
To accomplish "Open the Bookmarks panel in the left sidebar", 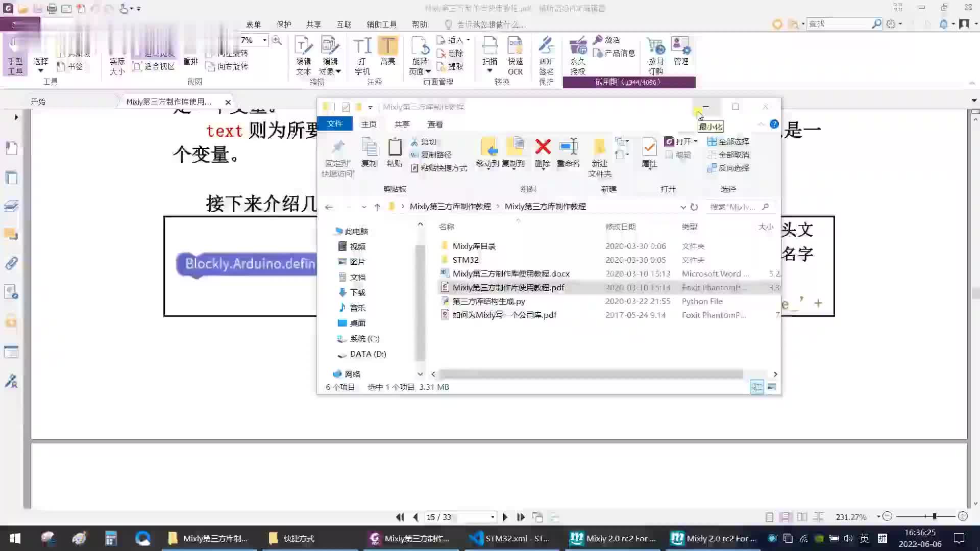I will tap(11, 148).
